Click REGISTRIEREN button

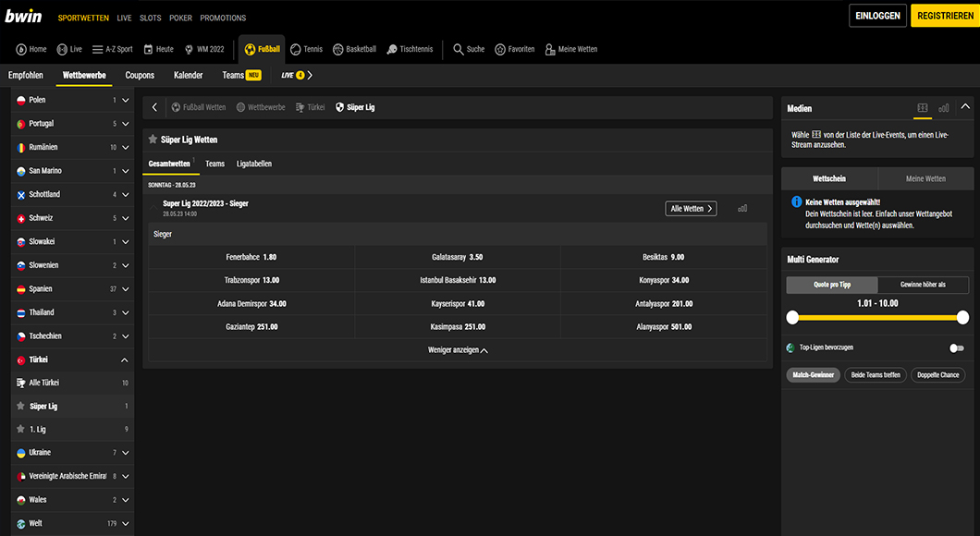(945, 16)
